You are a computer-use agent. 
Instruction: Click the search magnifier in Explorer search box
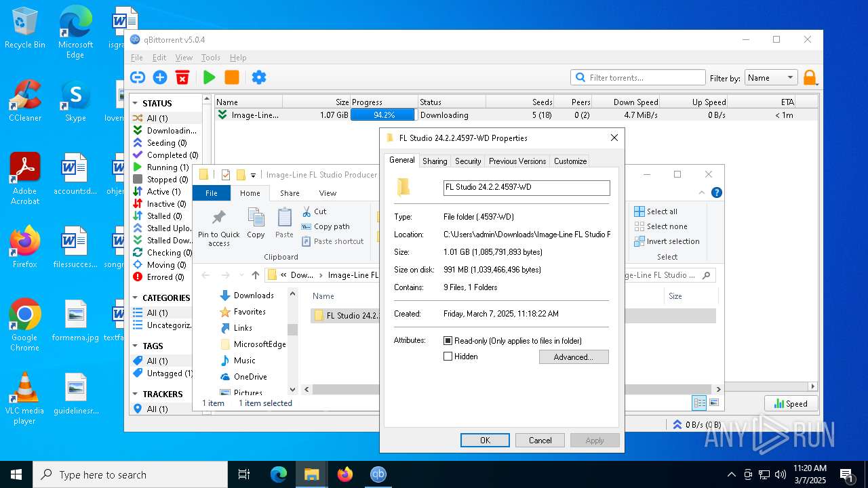pyautogui.click(x=707, y=275)
